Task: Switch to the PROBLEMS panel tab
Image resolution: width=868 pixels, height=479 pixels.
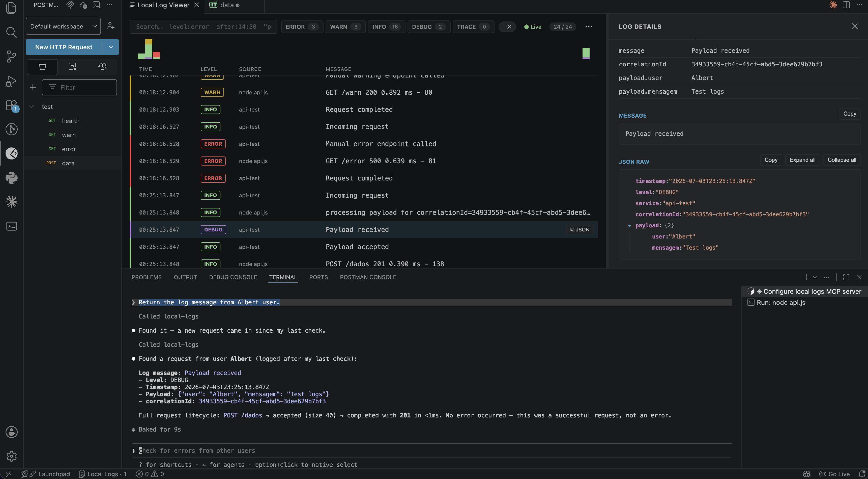Action: tap(147, 277)
